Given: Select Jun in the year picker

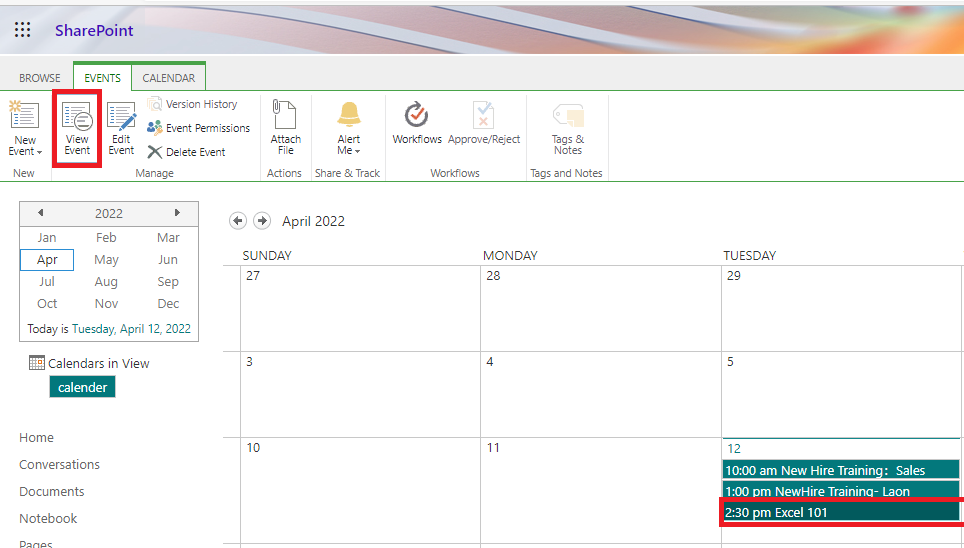Looking at the screenshot, I should tap(168, 260).
